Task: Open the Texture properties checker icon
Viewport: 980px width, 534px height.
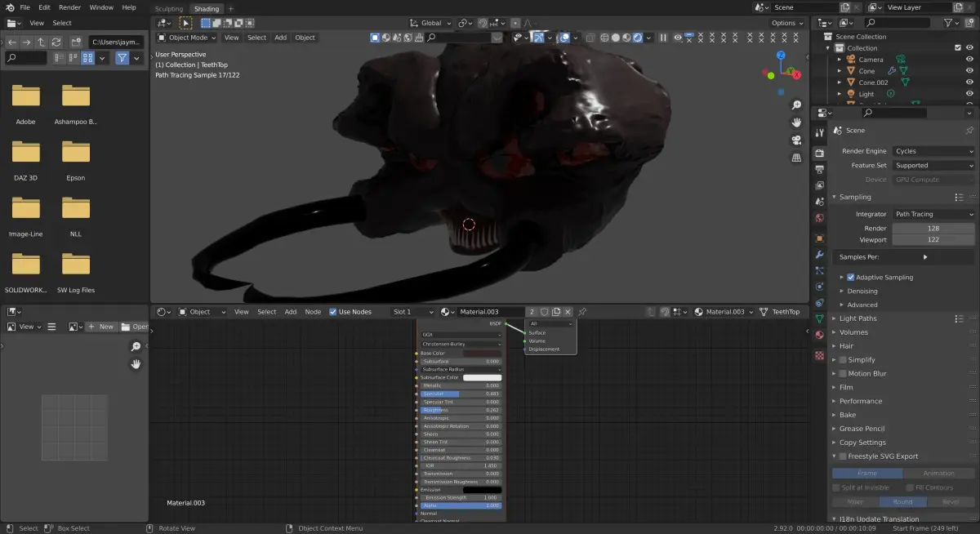Action: [819, 356]
